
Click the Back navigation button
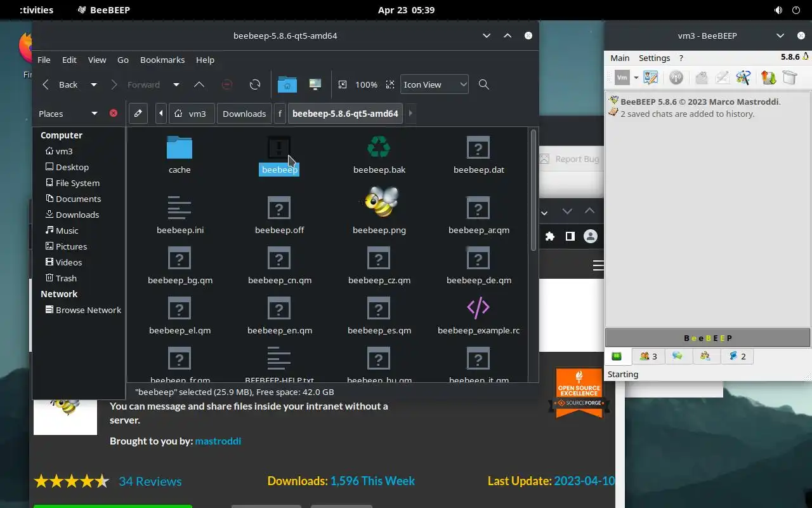[x=61, y=84]
